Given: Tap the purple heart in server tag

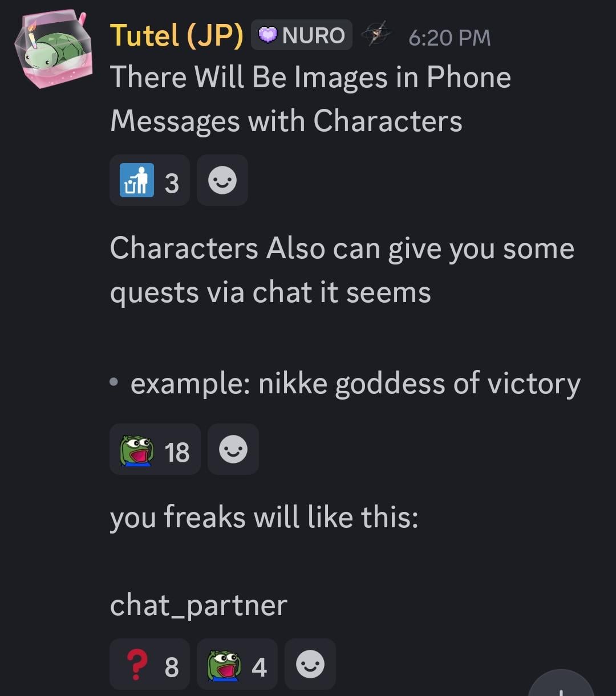Looking at the screenshot, I should pyautogui.click(x=268, y=36).
